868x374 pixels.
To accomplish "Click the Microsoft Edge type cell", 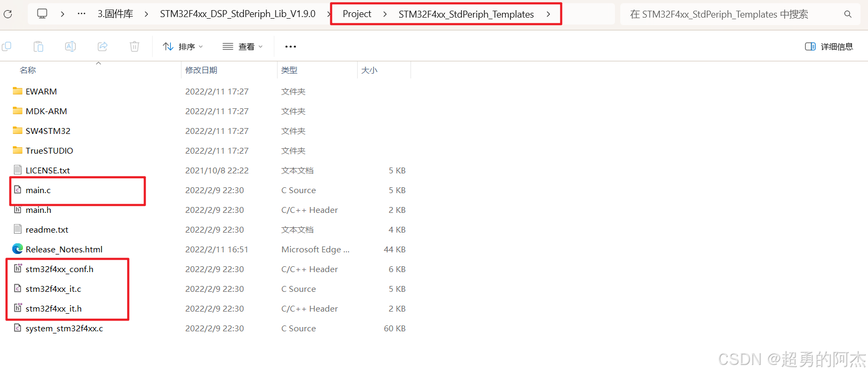I will pyautogui.click(x=315, y=250).
